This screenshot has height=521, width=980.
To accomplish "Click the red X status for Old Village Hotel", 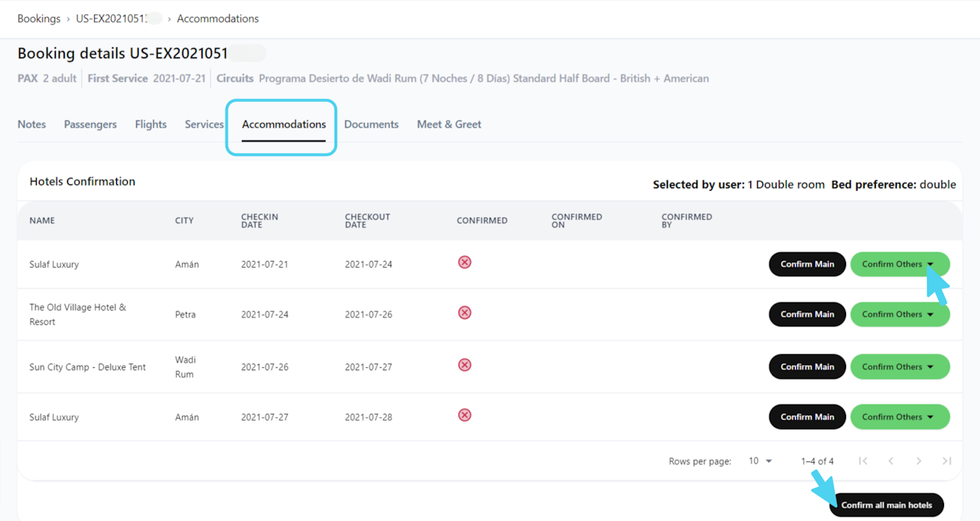I will [x=464, y=313].
